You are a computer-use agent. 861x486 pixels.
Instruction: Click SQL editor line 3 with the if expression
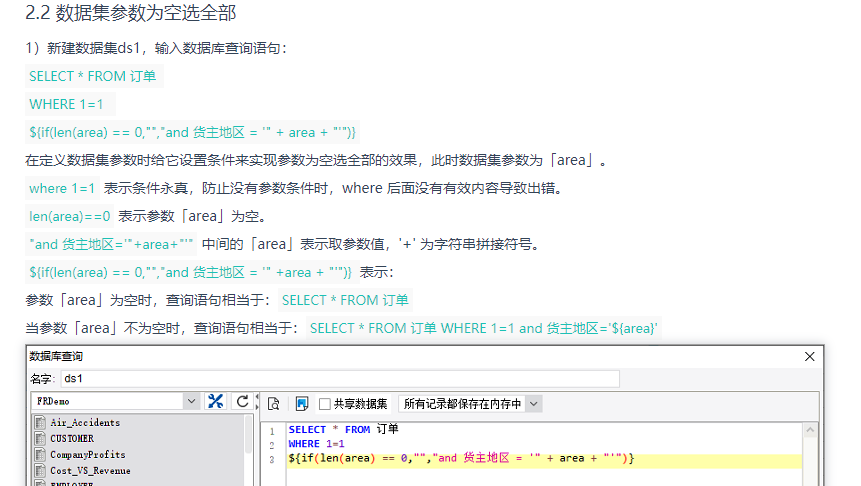tap(544, 459)
